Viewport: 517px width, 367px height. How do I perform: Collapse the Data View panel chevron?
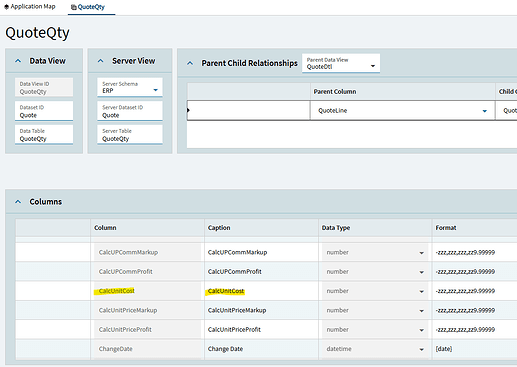[18, 61]
